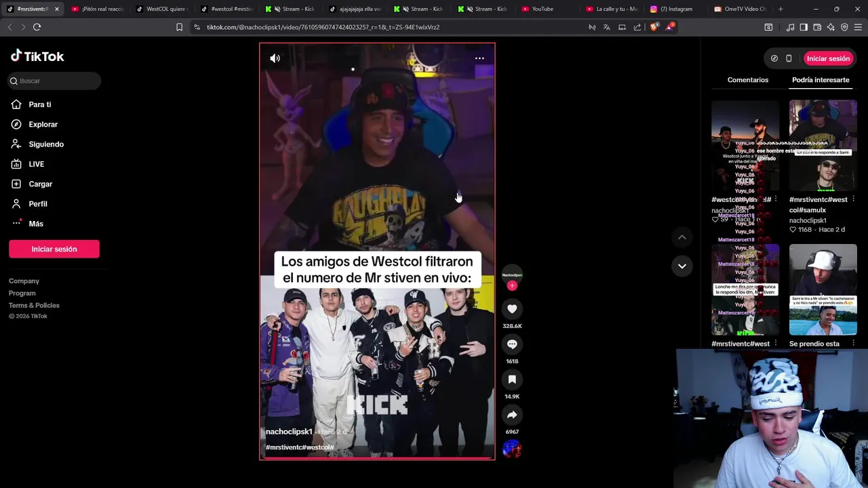
Task: Go to next video with down arrow
Action: click(x=682, y=266)
